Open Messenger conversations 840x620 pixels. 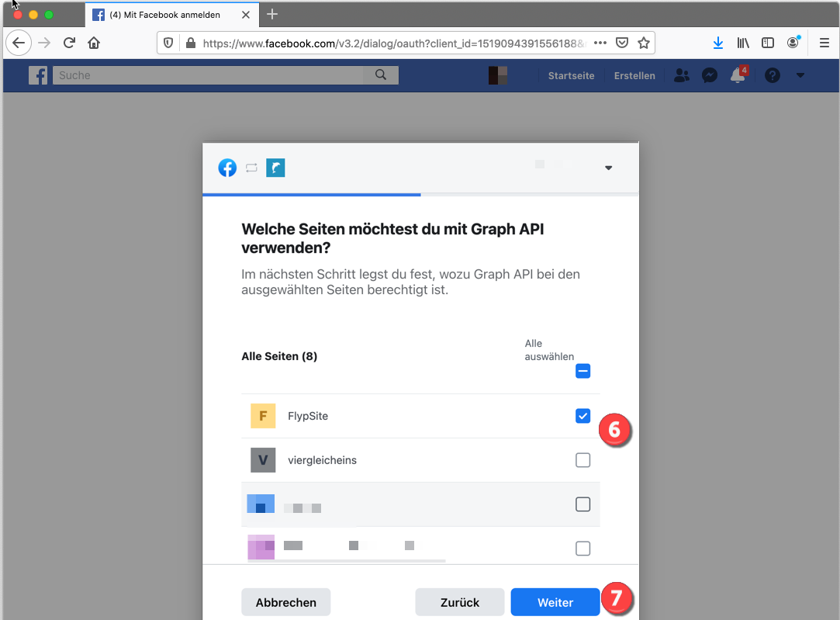pyautogui.click(x=710, y=75)
